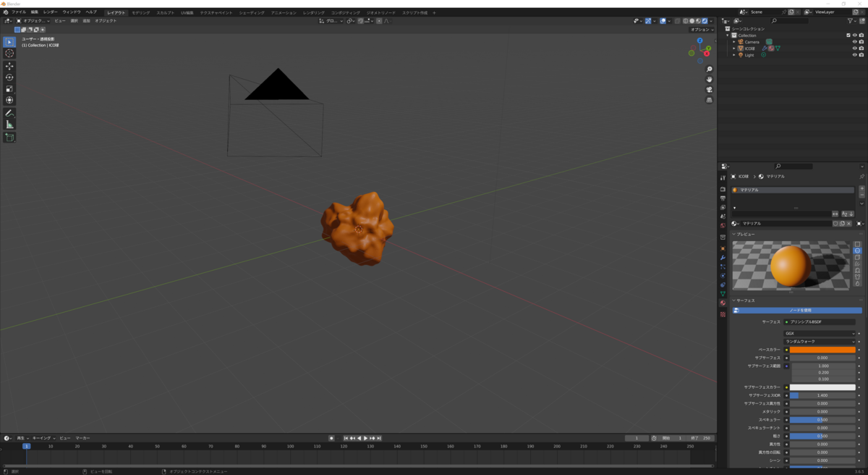
Task: Select the Transform tool
Action: pos(9,100)
